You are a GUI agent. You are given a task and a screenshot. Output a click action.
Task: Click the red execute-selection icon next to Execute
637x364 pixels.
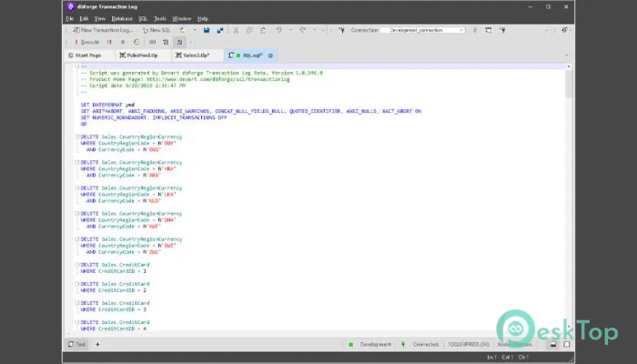coord(109,42)
